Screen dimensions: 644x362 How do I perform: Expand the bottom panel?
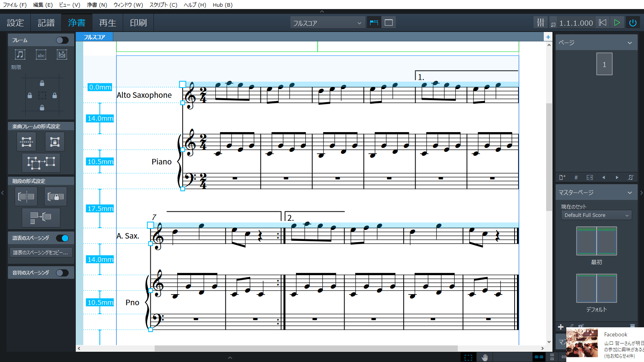click(x=230, y=358)
